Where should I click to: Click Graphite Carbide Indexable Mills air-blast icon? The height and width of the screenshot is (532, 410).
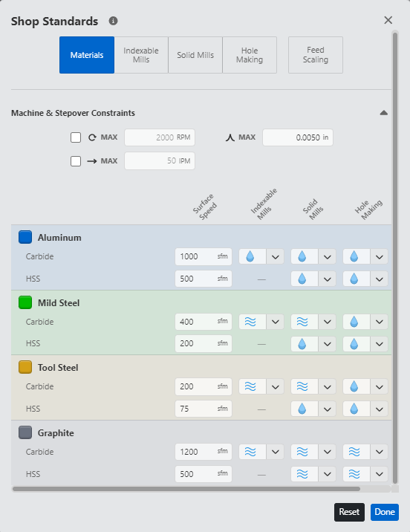[250, 452]
